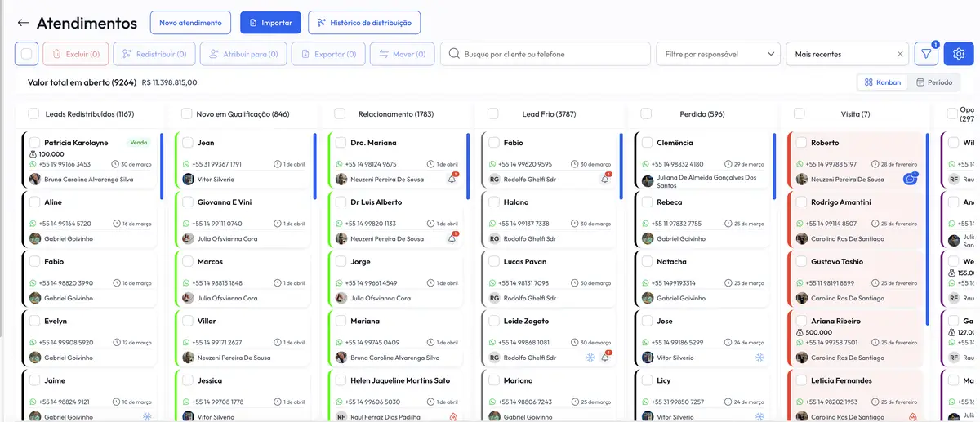Open the Natacha lead card
Image resolution: width=980 pixels, height=422 pixels.
click(702, 278)
